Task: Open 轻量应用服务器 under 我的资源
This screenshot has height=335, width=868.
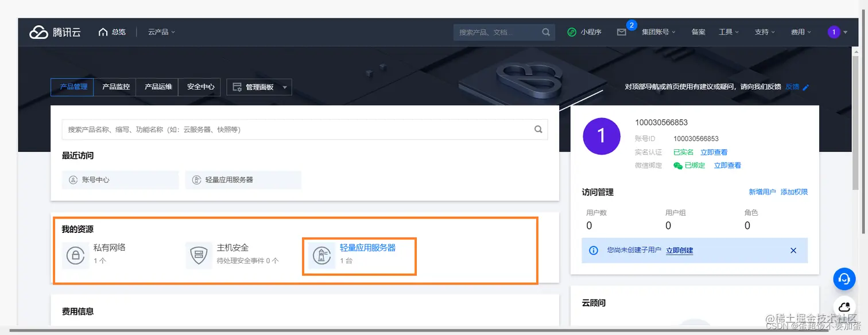Action: click(x=367, y=248)
